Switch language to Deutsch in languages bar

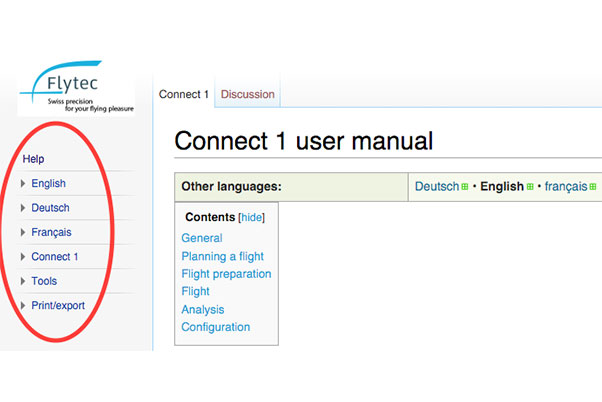click(437, 186)
